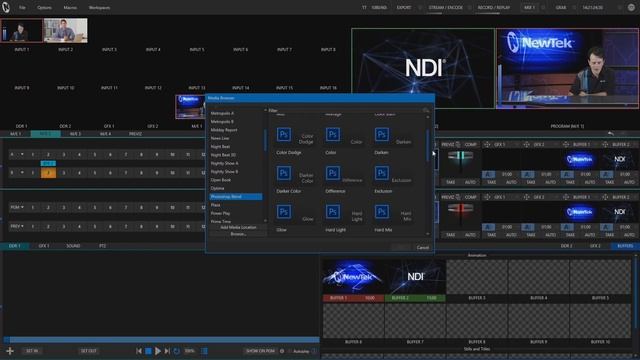
Task: Pick the Hard Mix blend icon
Action: pos(382,212)
